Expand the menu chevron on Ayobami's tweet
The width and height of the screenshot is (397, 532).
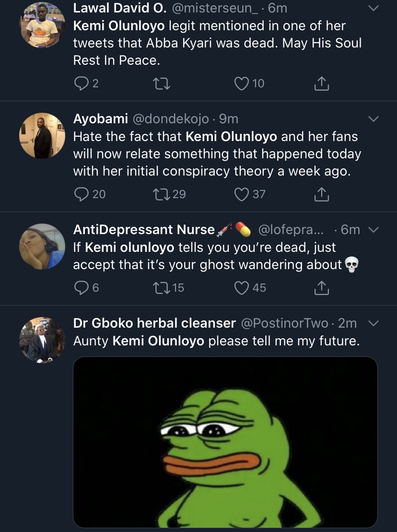tap(373, 119)
